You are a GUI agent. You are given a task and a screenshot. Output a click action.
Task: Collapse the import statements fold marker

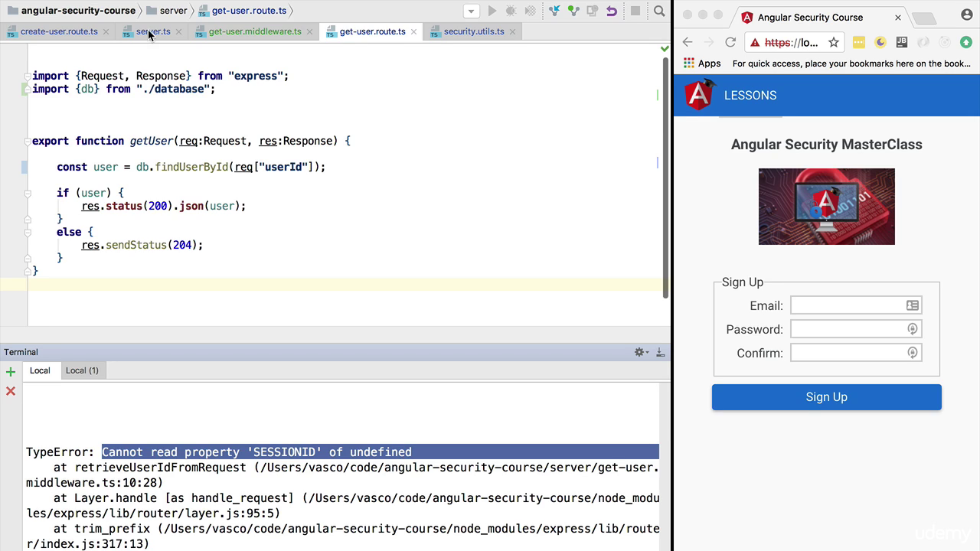[x=28, y=76]
